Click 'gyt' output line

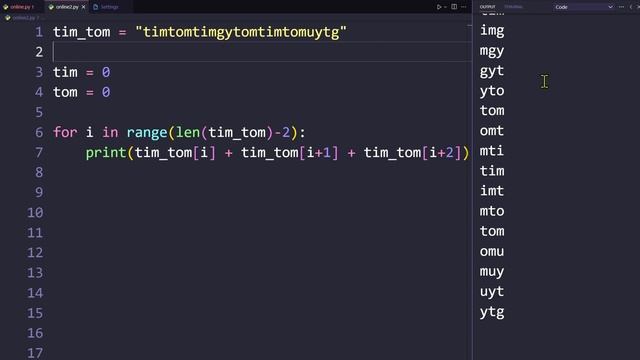point(492,71)
